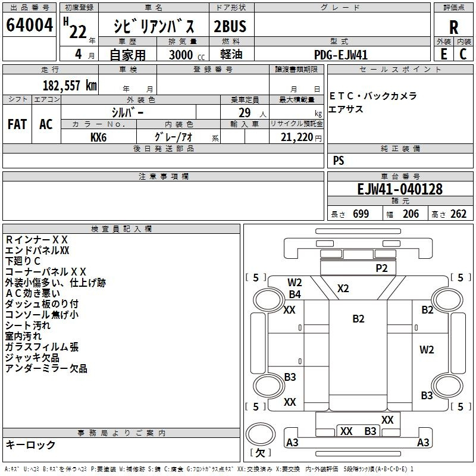
Task: Click the interior color グレー/アオ
Action: pos(173,137)
